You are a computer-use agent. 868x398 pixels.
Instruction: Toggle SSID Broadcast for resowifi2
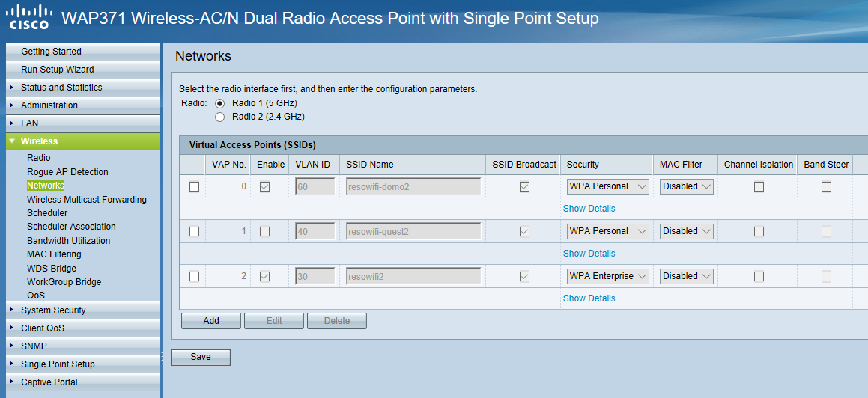(524, 276)
